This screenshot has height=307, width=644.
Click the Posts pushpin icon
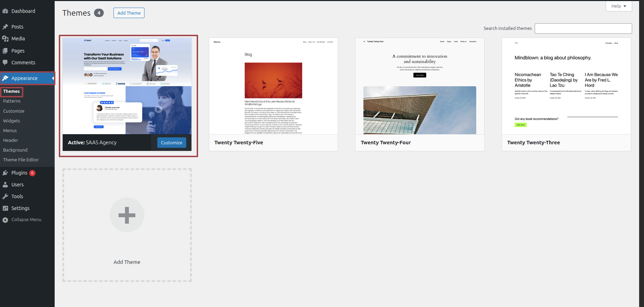click(5, 27)
